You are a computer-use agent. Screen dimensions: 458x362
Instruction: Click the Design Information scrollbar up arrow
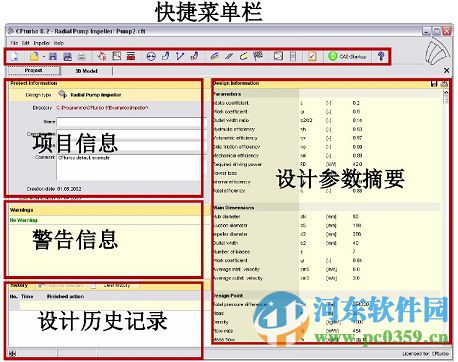coord(446,92)
